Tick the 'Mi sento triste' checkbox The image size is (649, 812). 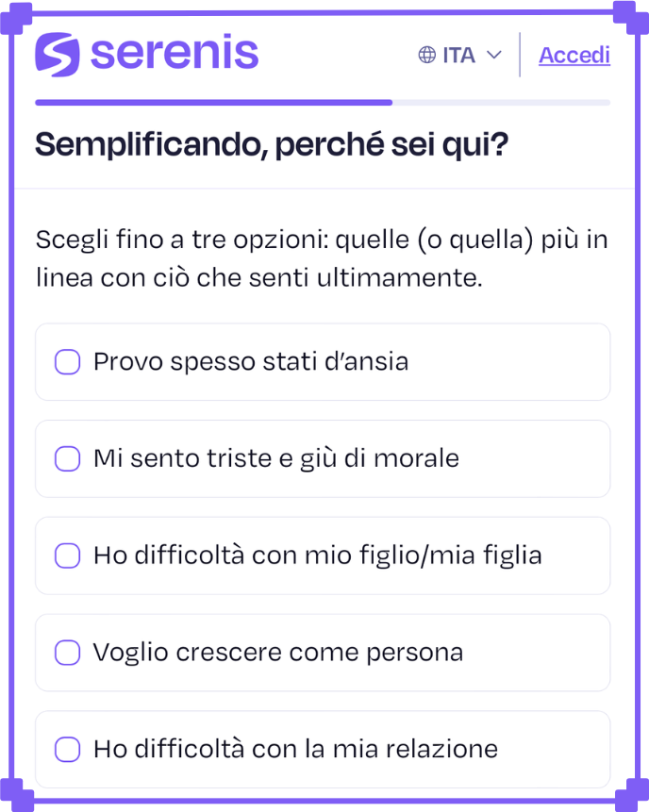67,459
